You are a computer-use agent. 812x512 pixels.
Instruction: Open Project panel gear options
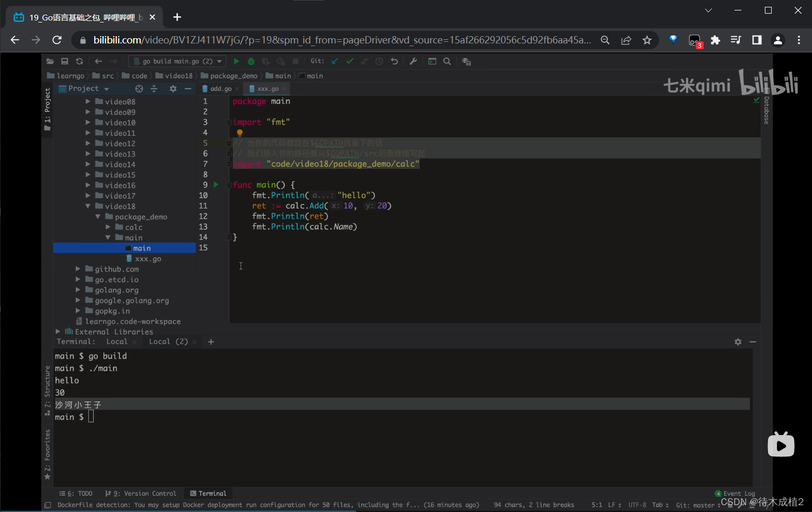pyautogui.click(x=173, y=88)
